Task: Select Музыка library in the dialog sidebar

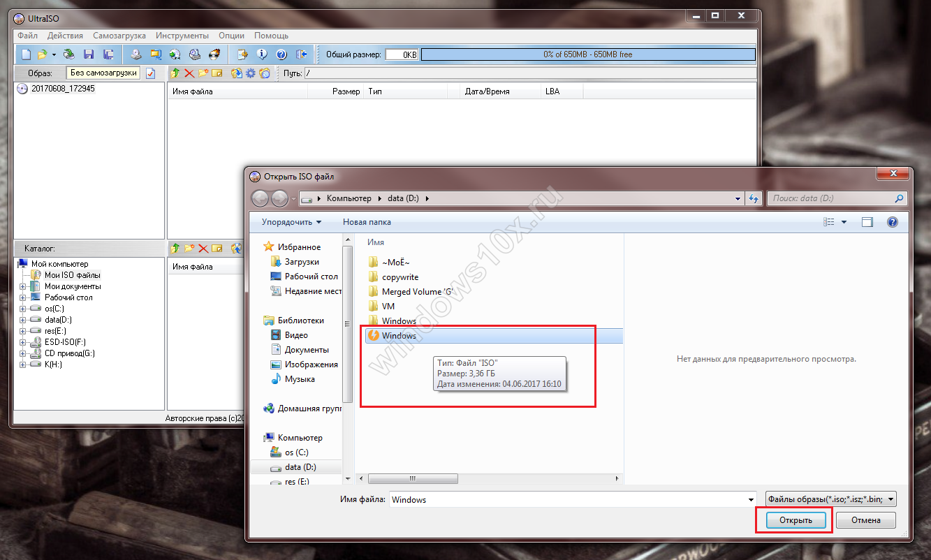Action: (x=300, y=379)
